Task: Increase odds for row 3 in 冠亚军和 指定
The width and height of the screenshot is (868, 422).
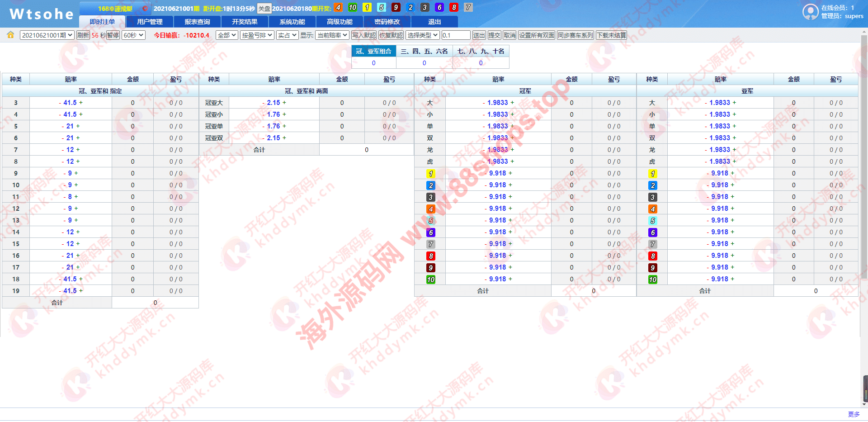Action: tap(81, 103)
